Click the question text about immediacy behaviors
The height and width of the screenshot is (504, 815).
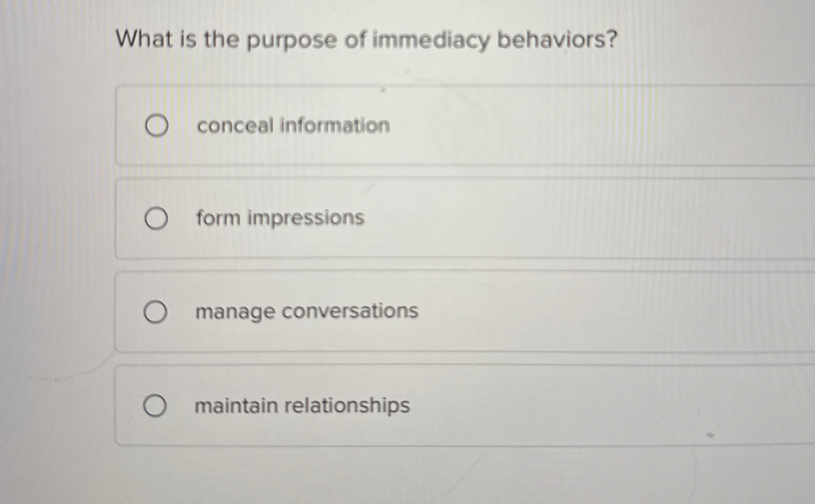366,39
